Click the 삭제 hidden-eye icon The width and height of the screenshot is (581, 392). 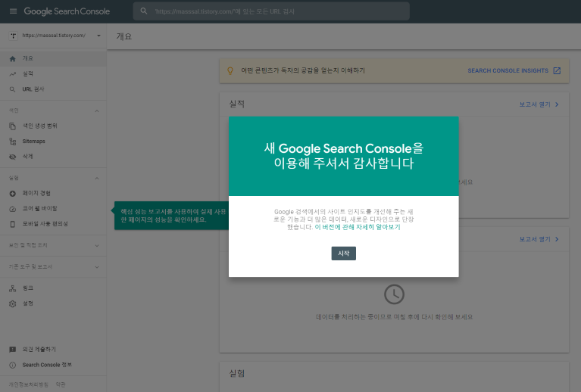(x=13, y=157)
